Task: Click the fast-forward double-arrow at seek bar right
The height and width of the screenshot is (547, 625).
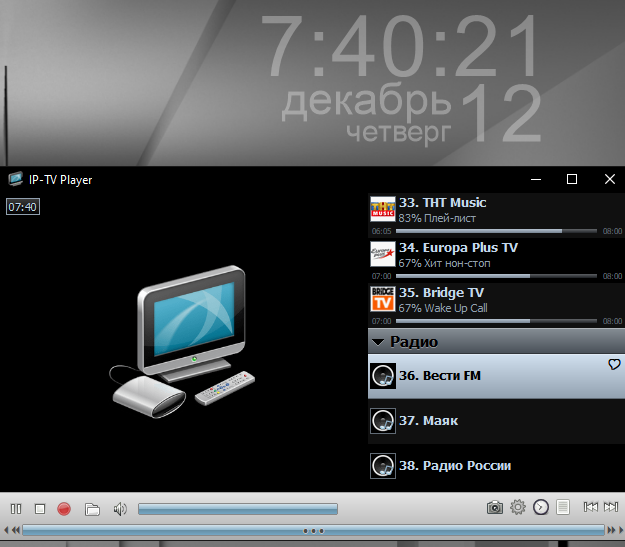Action: [x=611, y=531]
